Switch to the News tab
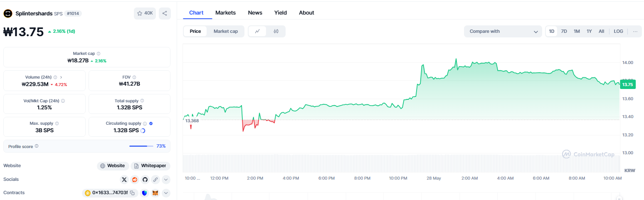This screenshot has width=644, height=200. pyautogui.click(x=255, y=12)
